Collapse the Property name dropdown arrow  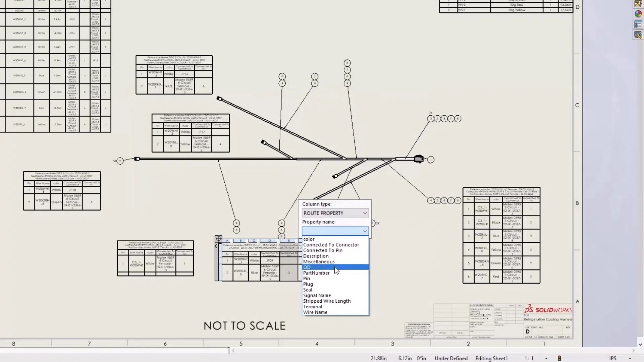pyautogui.click(x=365, y=231)
